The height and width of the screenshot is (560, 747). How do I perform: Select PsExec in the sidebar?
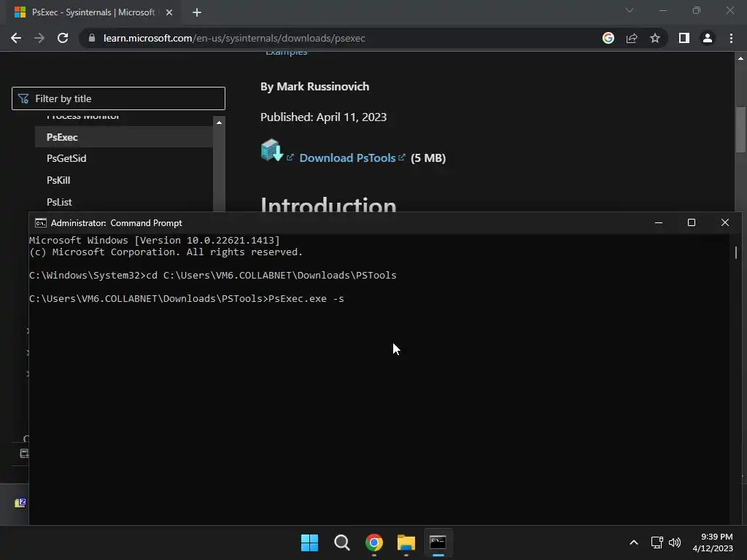124,137
